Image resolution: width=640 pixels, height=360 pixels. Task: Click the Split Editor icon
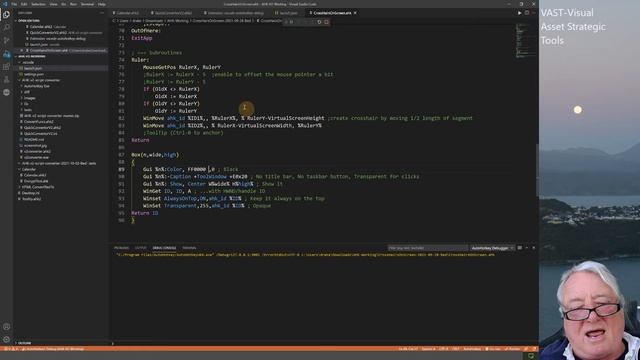(527, 13)
